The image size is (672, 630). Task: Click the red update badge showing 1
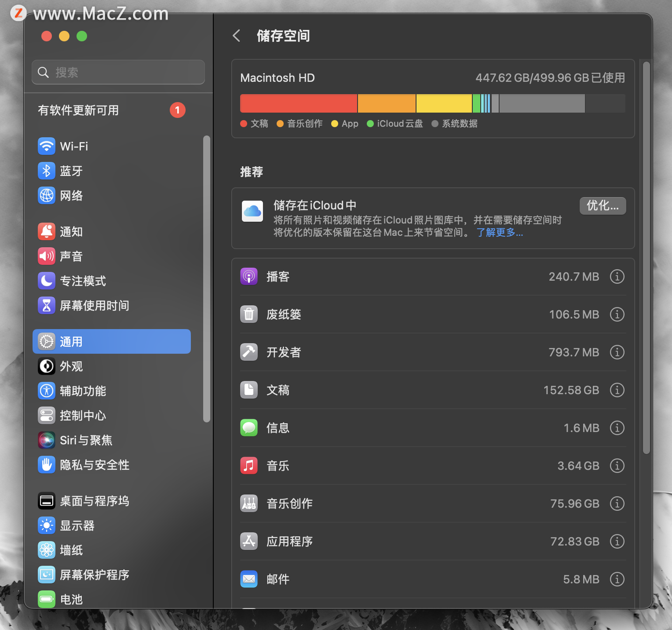177,110
